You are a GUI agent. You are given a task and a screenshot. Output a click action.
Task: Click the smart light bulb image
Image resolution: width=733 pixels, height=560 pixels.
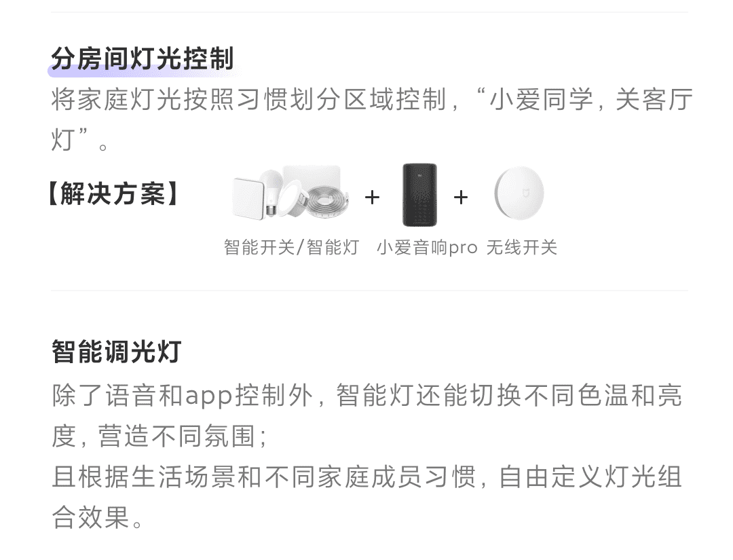[271, 193]
